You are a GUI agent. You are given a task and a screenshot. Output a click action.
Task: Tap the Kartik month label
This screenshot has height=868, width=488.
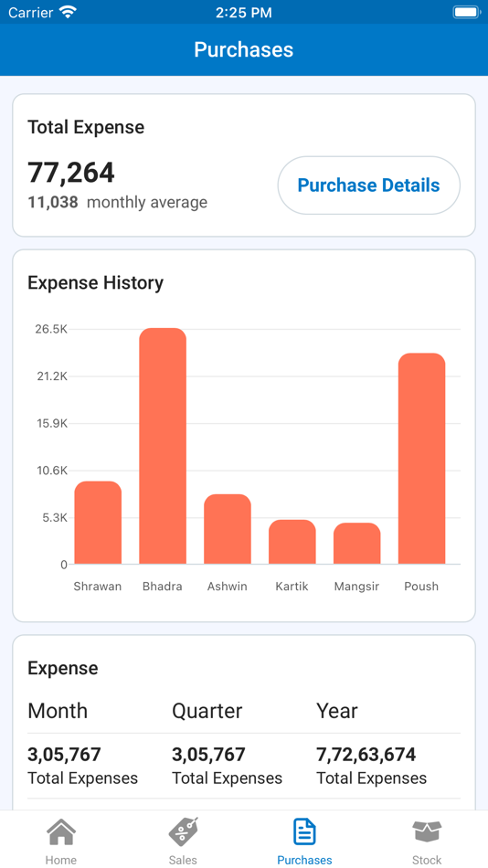pyautogui.click(x=292, y=587)
